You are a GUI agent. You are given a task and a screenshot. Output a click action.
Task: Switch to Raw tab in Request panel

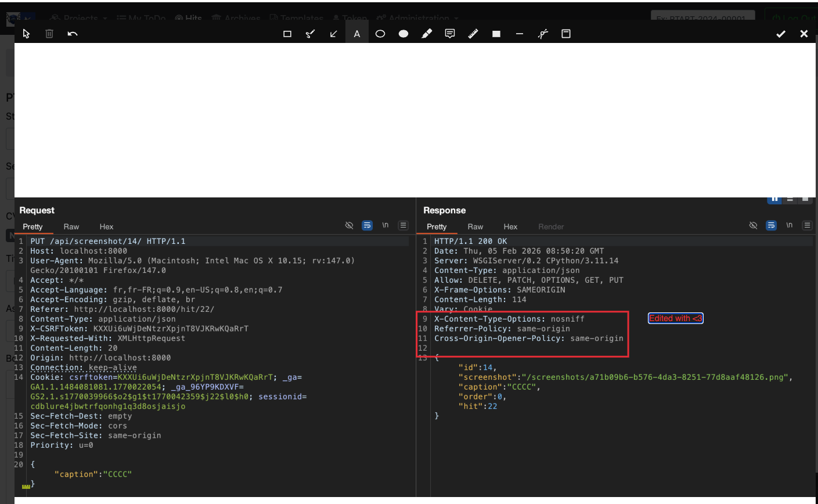click(x=71, y=226)
